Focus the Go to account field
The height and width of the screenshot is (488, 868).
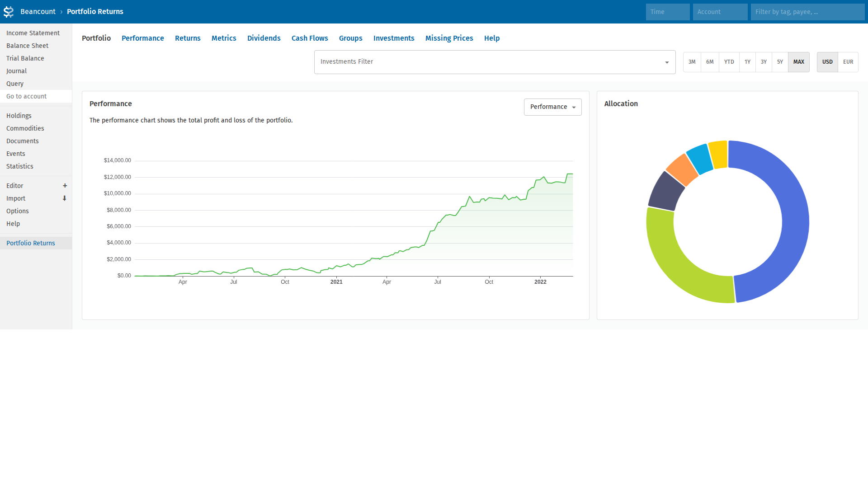36,96
